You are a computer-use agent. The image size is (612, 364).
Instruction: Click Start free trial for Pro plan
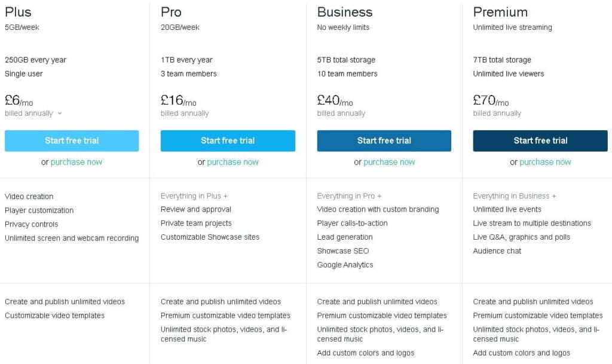click(x=228, y=140)
